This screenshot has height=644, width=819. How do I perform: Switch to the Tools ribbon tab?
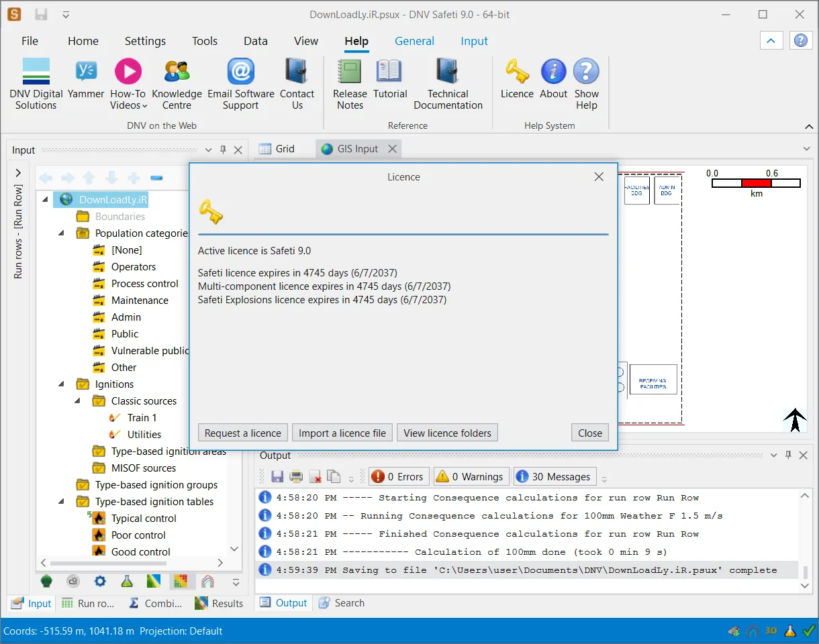point(205,41)
